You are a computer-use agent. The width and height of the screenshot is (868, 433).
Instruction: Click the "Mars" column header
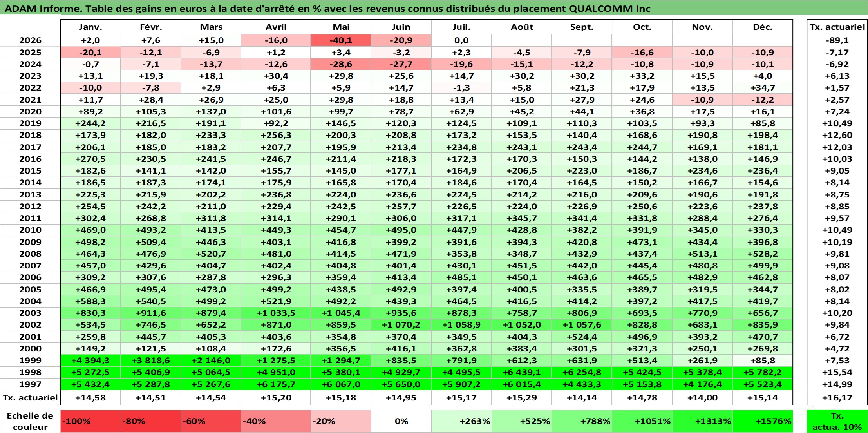click(211, 27)
